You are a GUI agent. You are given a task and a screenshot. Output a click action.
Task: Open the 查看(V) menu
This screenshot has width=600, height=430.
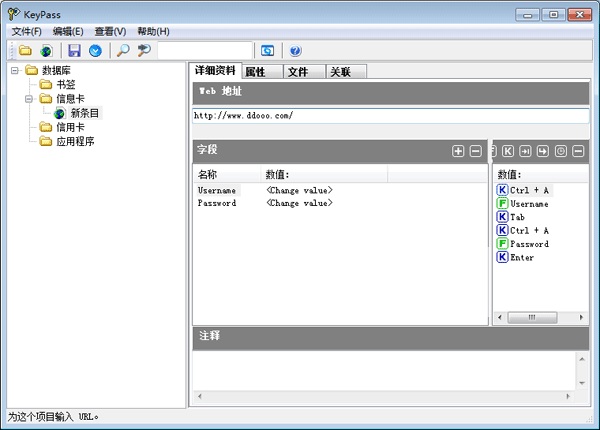(110, 32)
